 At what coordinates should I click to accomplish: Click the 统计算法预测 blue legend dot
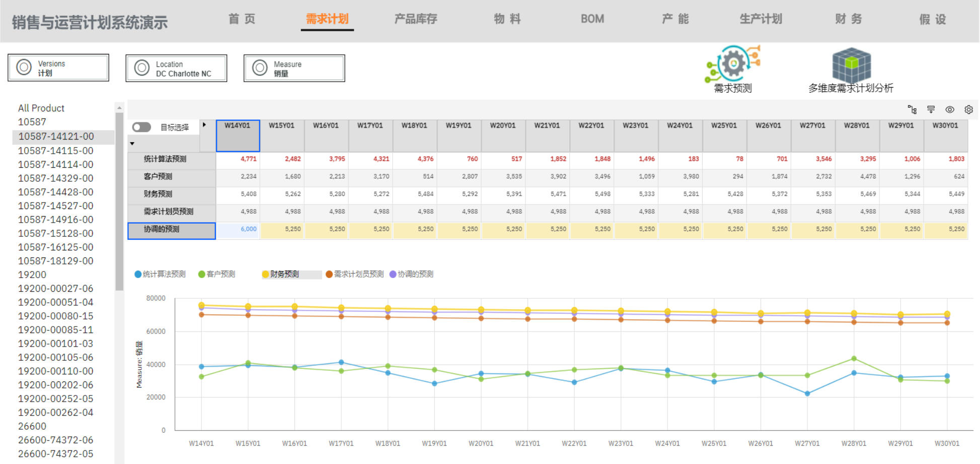point(138,274)
